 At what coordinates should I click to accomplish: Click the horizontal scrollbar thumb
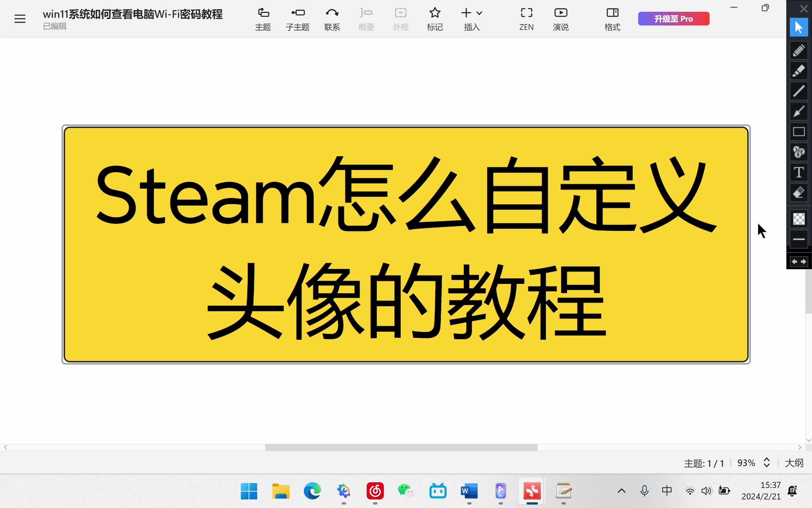point(401,447)
